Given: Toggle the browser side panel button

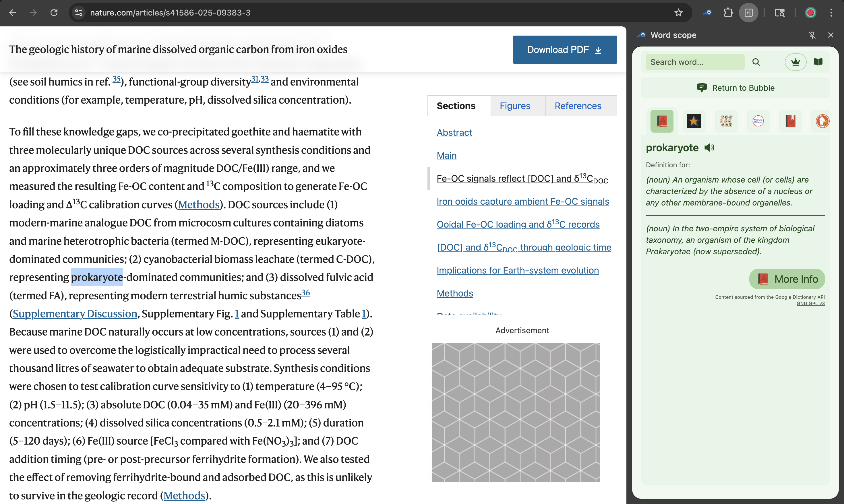Looking at the screenshot, I should click(749, 13).
